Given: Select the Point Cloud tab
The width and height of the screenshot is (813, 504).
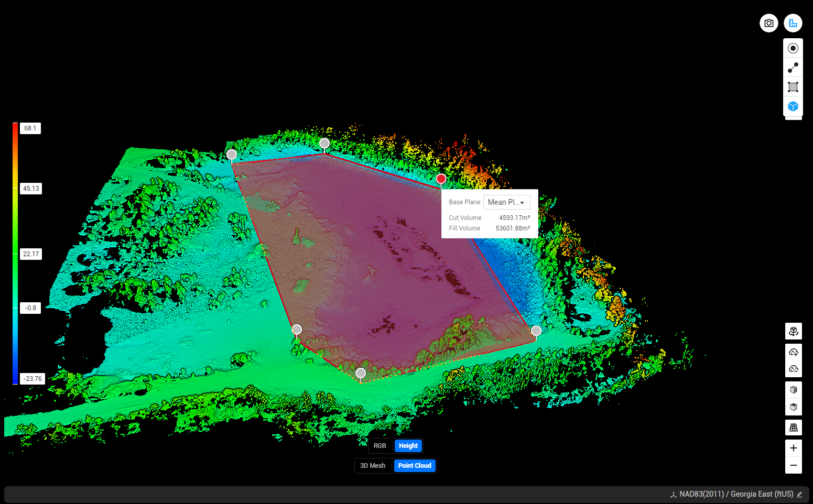Looking at the screenshot, I should click(x=415, y=465).
